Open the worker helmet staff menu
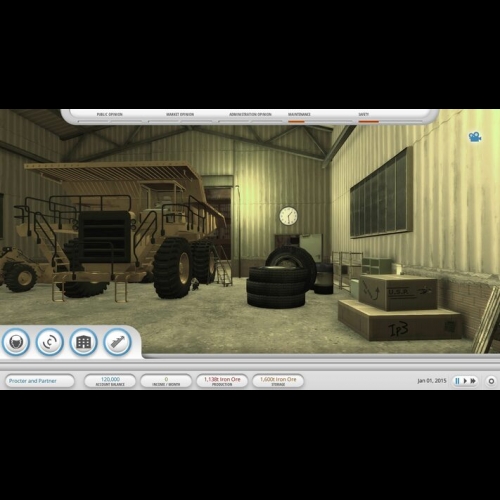This screenshot has height=500, width=500. 16,342
